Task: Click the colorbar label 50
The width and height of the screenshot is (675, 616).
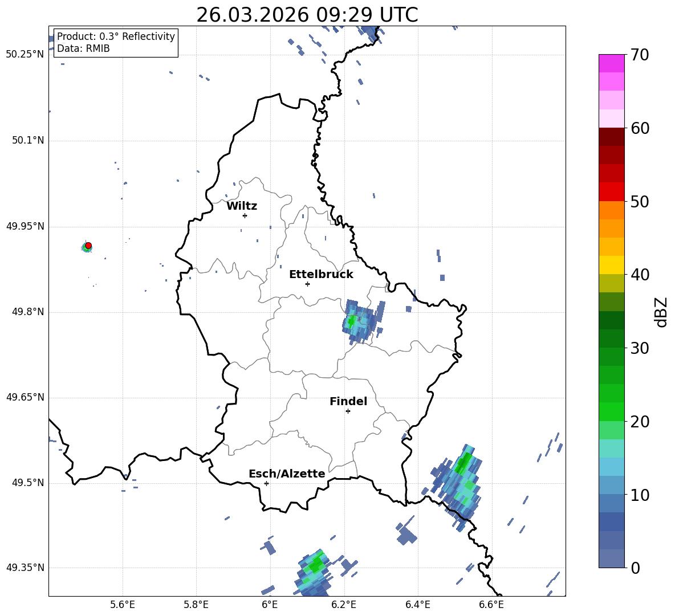Action: point(640,202)
